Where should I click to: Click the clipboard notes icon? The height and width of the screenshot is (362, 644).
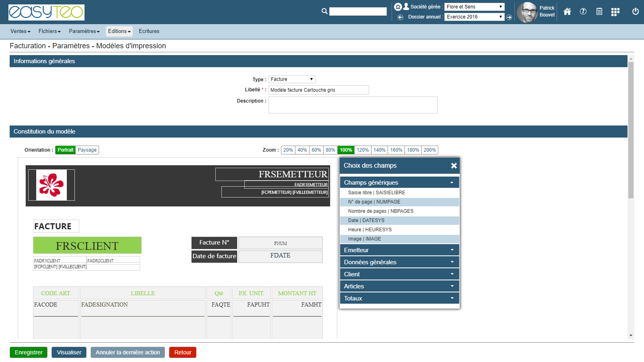coord(599,12)
